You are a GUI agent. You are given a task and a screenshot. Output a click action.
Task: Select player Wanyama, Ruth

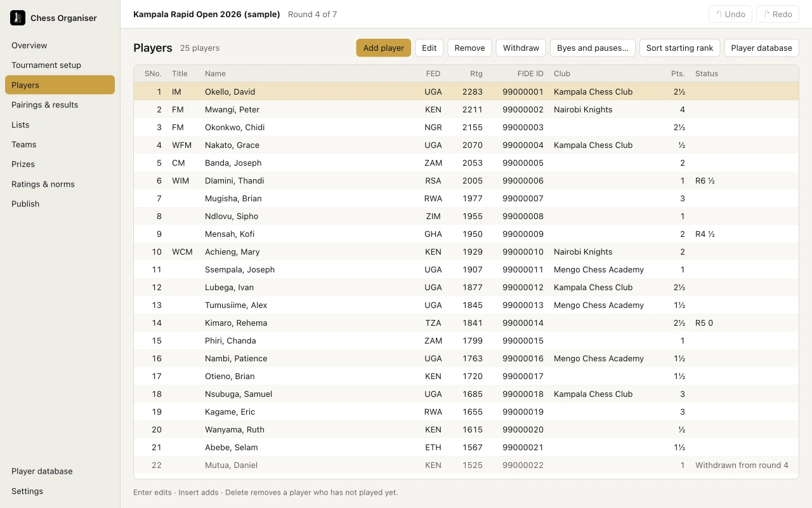point(466,429)
